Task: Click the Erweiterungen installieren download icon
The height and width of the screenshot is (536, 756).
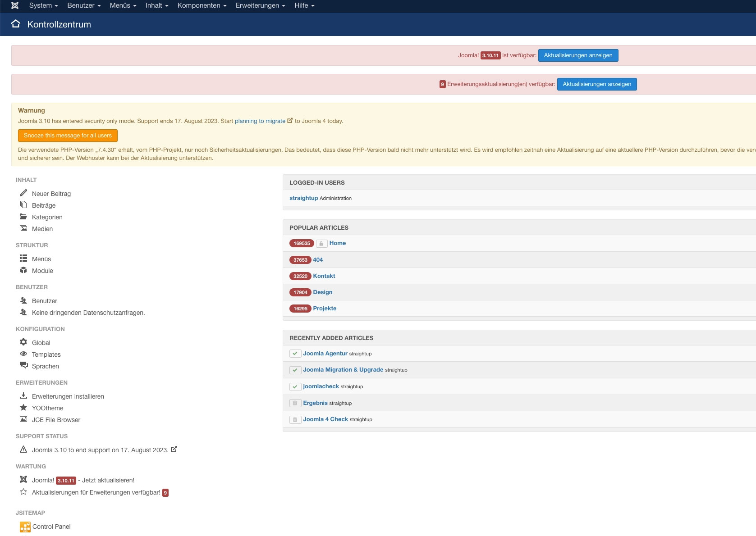Action: 23,395
